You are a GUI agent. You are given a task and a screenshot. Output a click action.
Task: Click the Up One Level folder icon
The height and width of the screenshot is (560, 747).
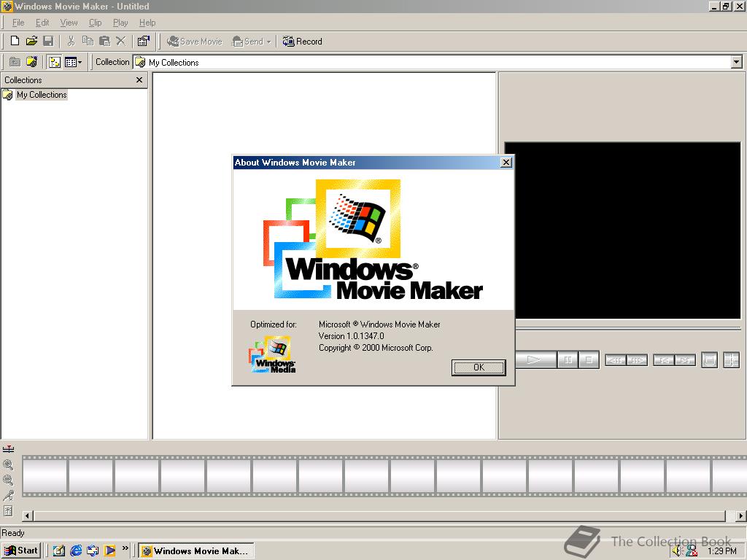(x=15, y=62)
